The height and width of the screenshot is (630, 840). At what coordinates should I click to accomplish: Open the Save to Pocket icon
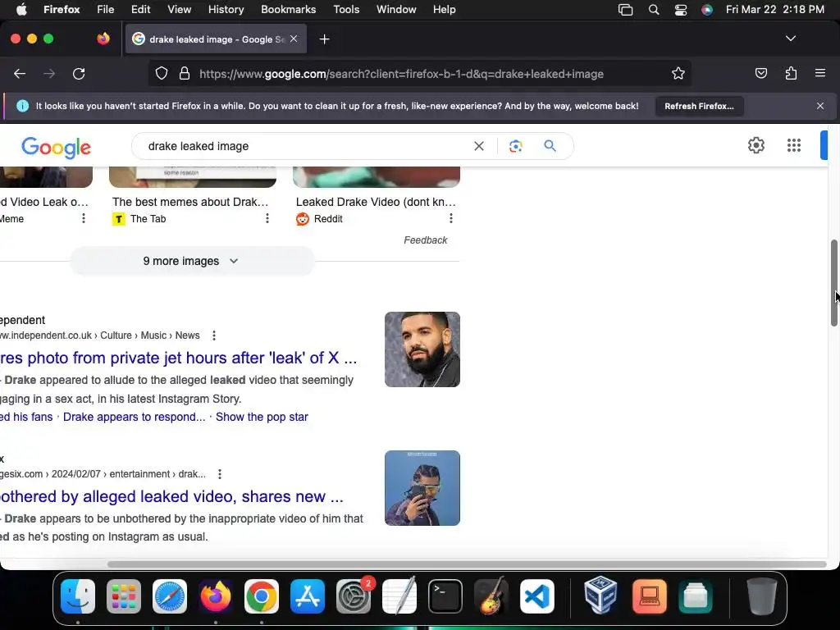760,73
